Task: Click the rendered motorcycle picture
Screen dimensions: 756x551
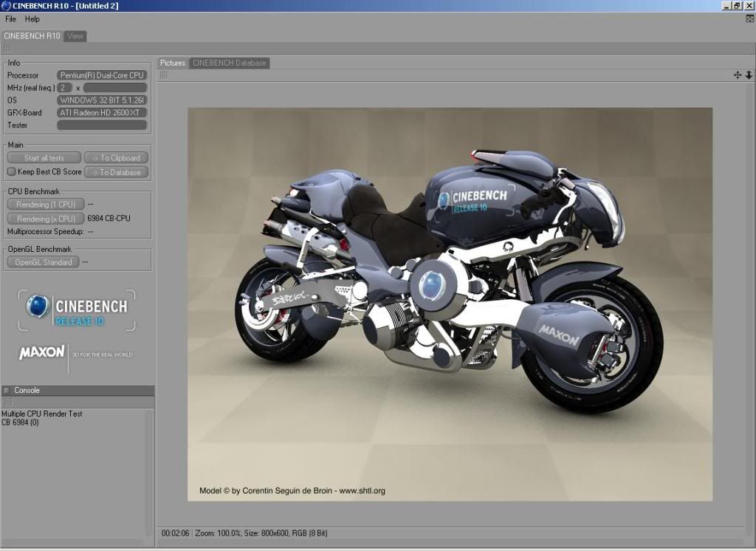Action: pyautogui.click(x=450, y=304)
